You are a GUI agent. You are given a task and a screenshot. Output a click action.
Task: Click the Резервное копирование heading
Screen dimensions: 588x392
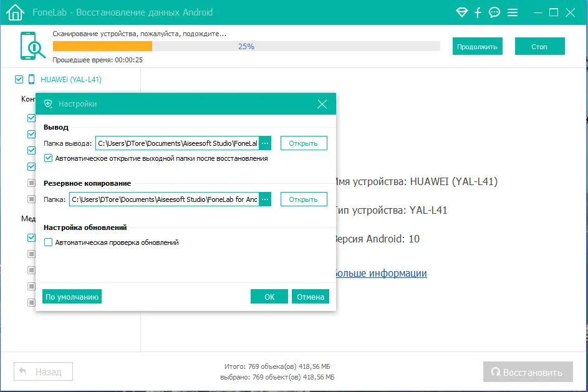tap(87, 183)
